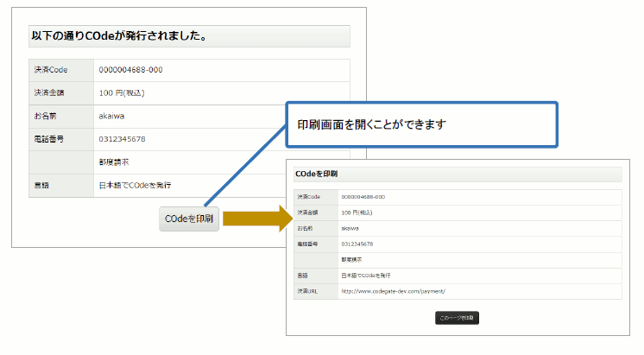Click the COdeを印刷 button
Viewport: 644px width, 355px height.
pos(189,219)
